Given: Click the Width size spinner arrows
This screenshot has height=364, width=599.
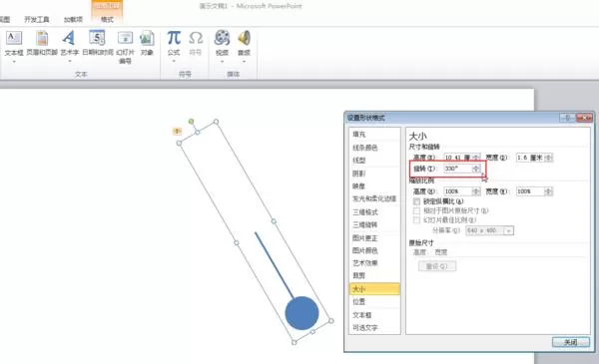Looking at the screenshot, I should [549, 158].
